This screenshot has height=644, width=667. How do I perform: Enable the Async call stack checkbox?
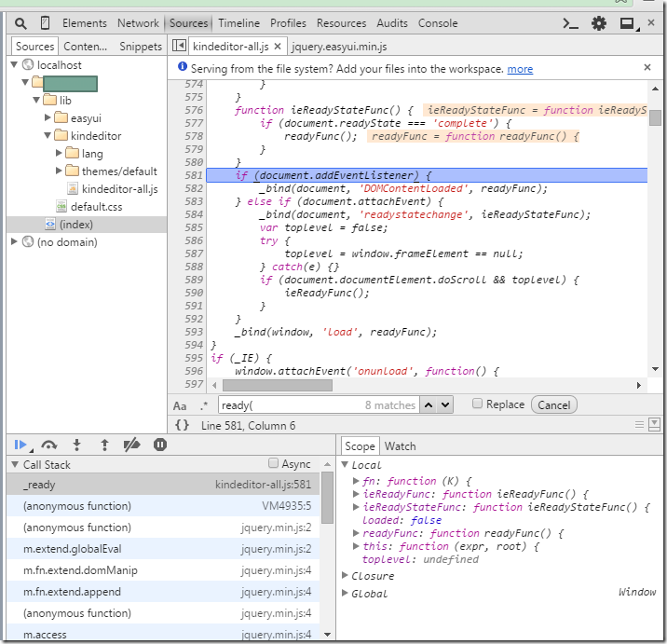[273, 463]
